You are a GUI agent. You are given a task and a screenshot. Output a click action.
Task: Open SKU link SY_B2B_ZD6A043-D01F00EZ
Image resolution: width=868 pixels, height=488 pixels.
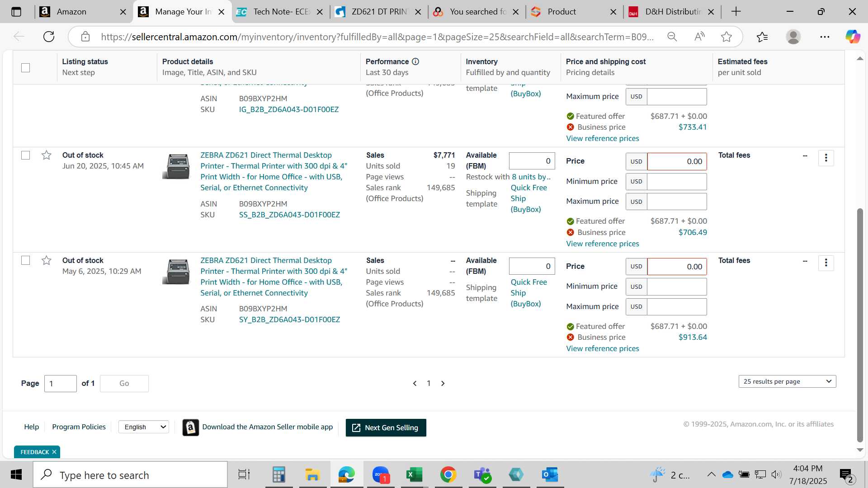[x=289, y=320]
